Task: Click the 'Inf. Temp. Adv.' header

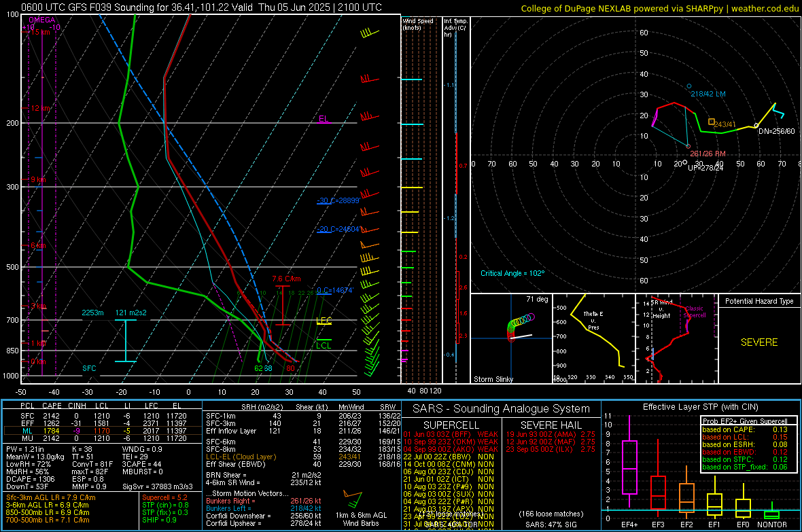Action: [x=455, y=28]
